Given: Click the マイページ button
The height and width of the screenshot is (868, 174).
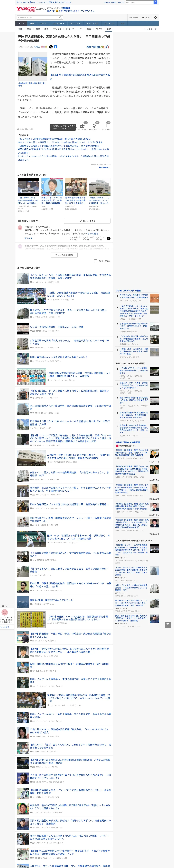Looking at the screenshot, I should click(133, 18).
